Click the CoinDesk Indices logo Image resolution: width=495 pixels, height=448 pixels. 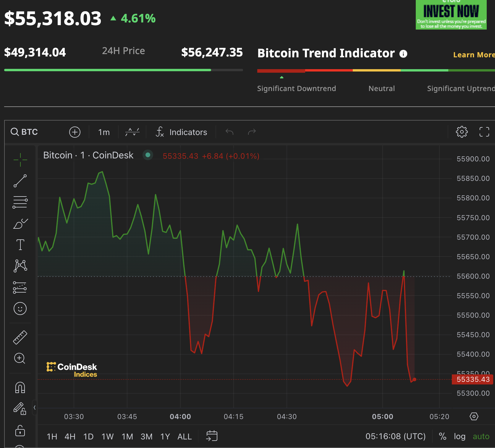[72, 370]
